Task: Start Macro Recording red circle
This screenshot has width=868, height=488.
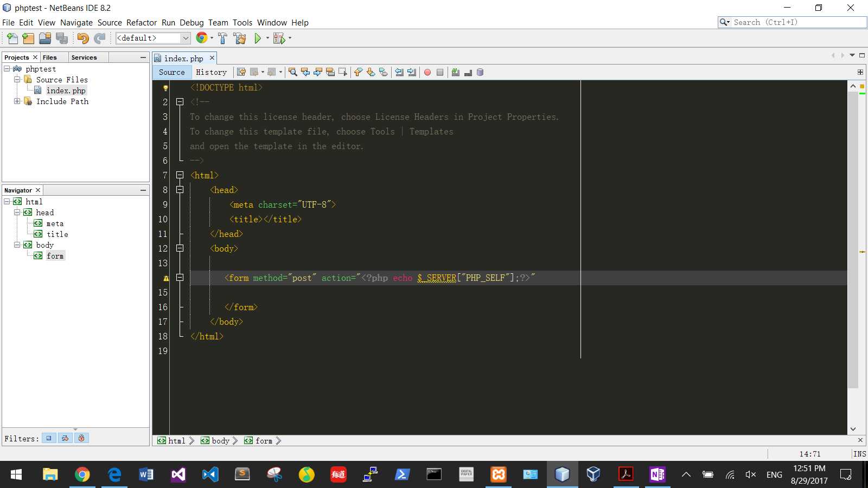Action: [x=427, y=72]
